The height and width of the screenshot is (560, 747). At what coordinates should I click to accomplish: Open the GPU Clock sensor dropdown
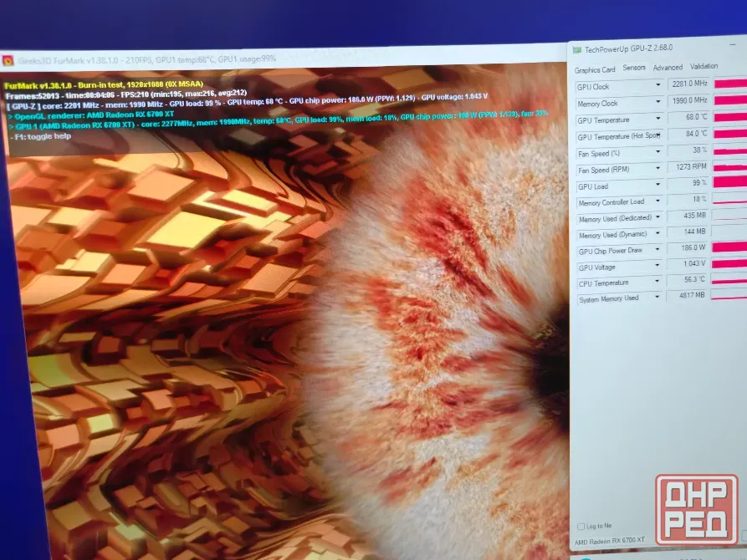point(658,84)
